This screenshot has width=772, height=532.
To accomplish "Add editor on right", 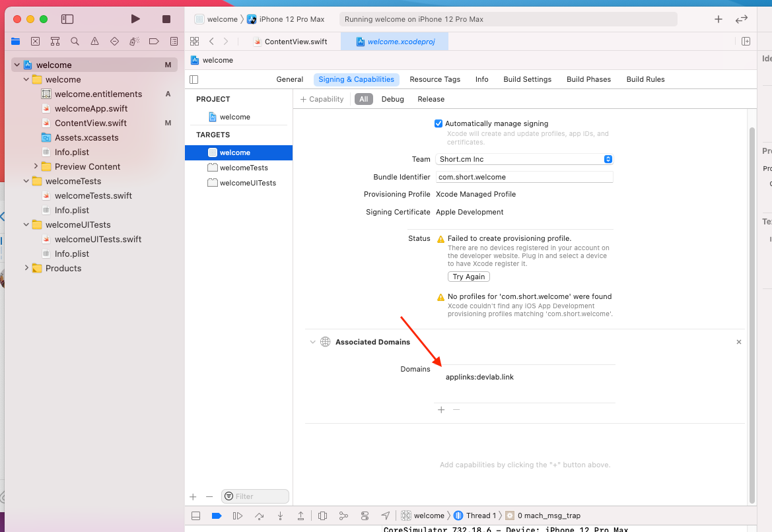I will coord(746,42).
